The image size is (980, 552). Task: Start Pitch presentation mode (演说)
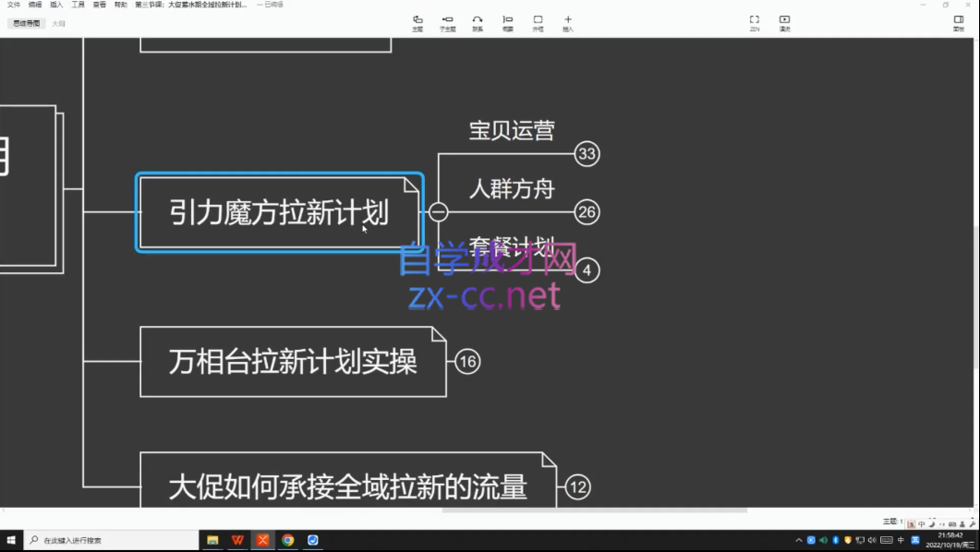[x=784, y=23]
